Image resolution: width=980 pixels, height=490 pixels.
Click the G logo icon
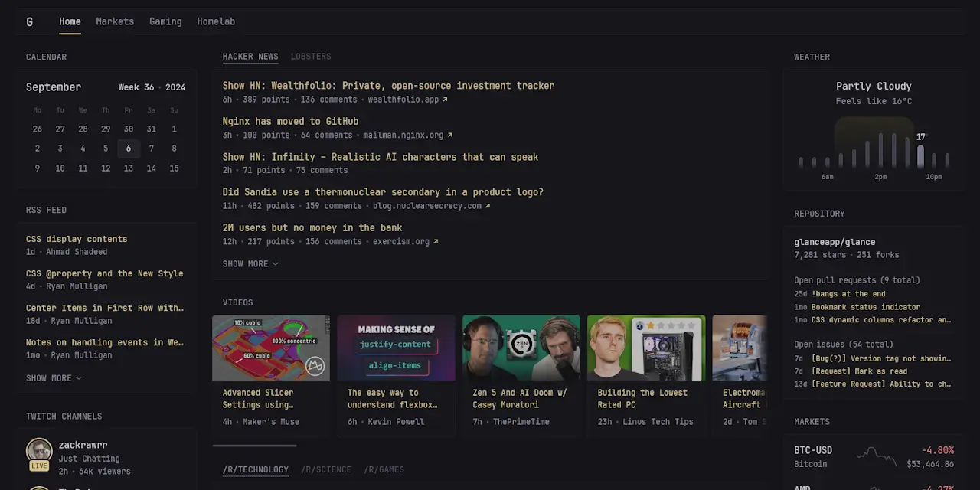30,21
